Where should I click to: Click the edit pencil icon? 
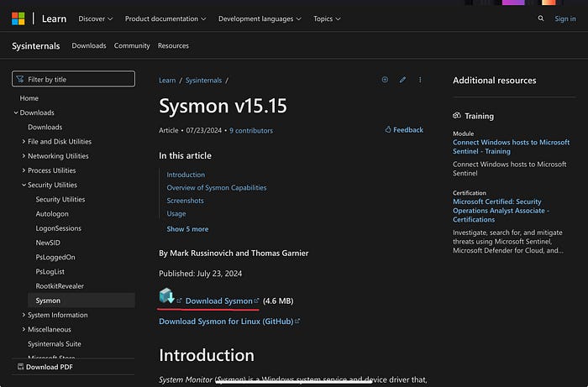pos(402,80)
